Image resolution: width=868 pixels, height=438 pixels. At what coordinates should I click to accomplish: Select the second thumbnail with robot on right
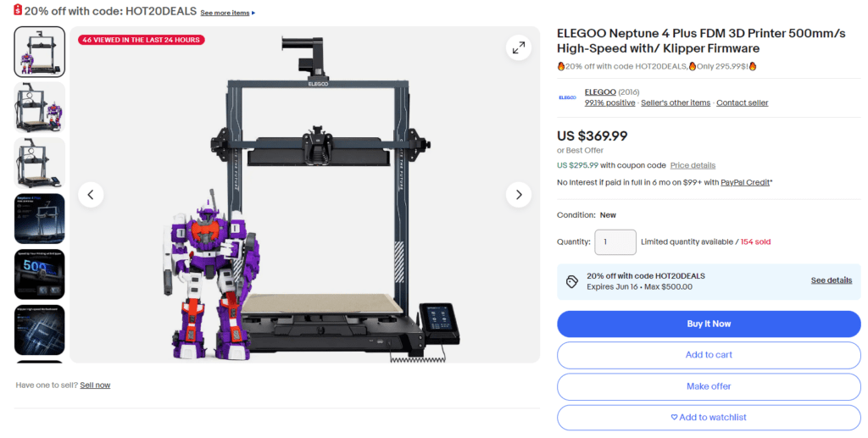pyautogui.click(x=39, y=108)
